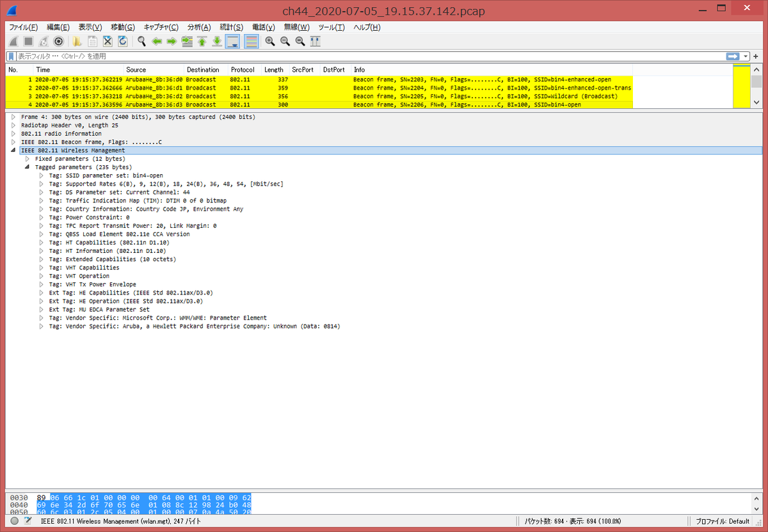The height and width of the screenshot is (532, 768).
Task: Open the ヘルプ(H) menu
Action: click(x=367, y=28)
